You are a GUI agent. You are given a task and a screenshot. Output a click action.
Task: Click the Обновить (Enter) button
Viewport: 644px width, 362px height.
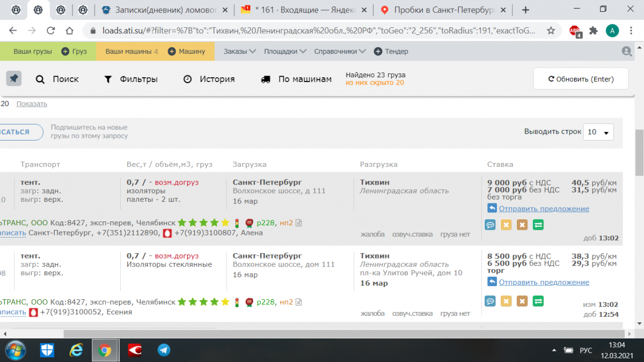tap(581, 79)
